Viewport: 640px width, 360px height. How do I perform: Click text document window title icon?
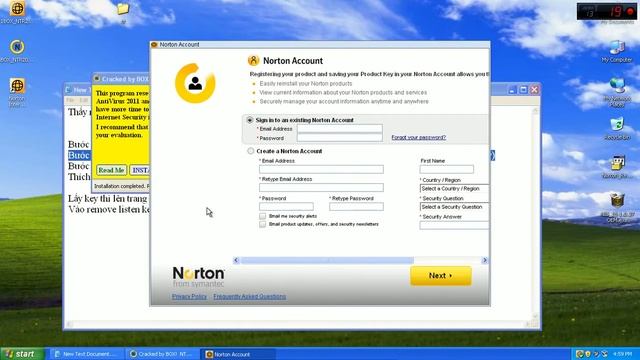tap(69, 90)
